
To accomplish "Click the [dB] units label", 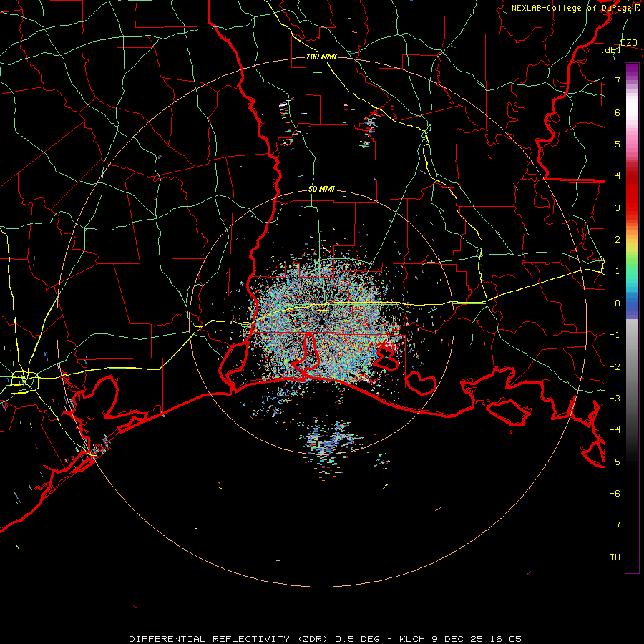I will 611,50.
